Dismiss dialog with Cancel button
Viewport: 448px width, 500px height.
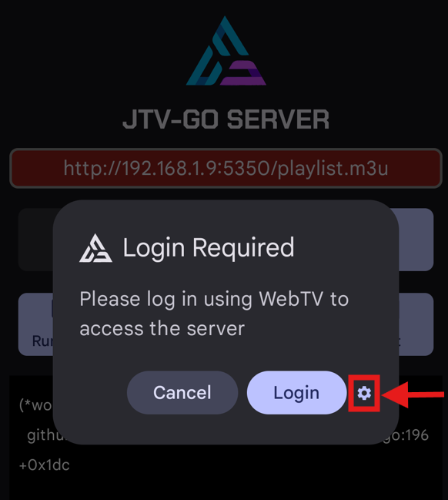tap(182, 393)
